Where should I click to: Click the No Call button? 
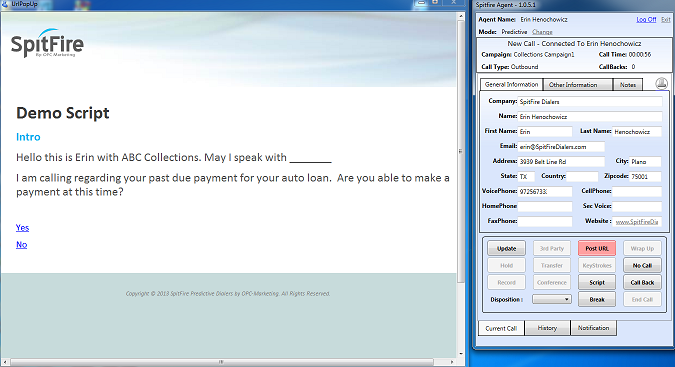642,265
